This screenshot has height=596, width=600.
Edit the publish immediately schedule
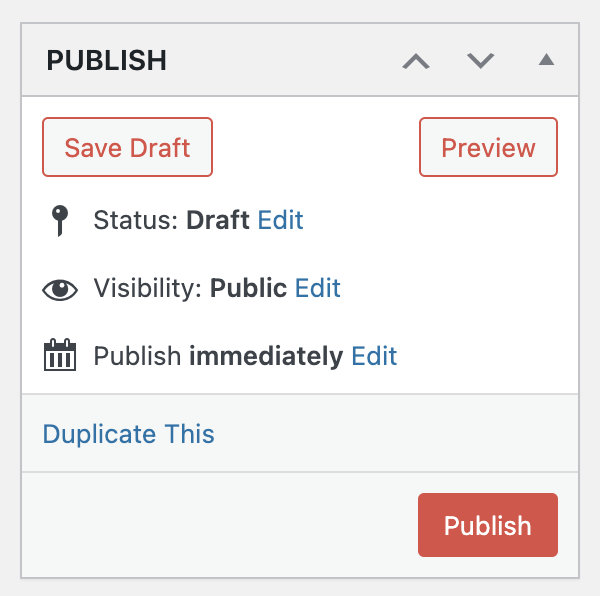click(374, 356)
